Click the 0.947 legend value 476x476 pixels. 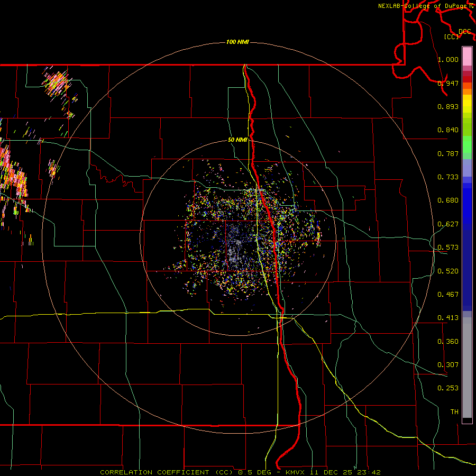point(448,83)
